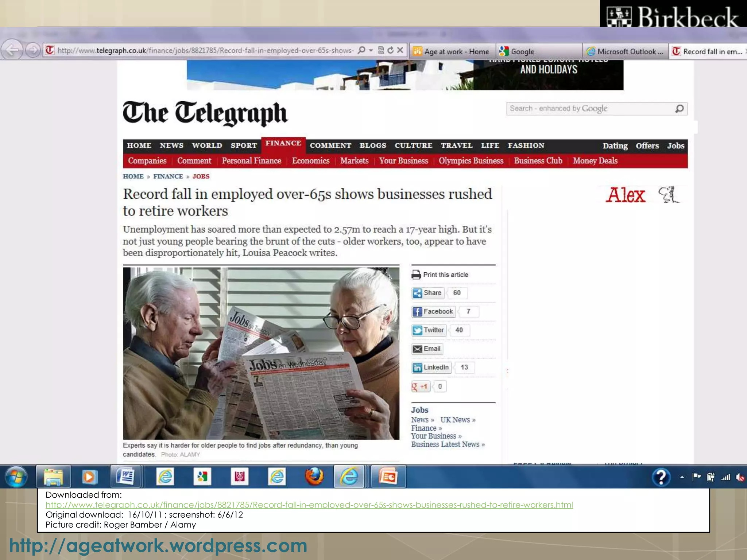
Task: Open Olympics Business in the submenu
Action: [x=471, y=161]
